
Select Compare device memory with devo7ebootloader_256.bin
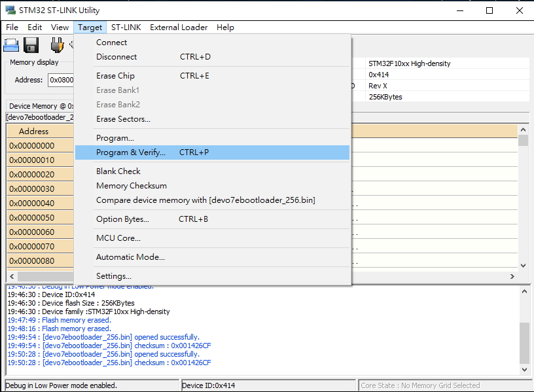212,200
